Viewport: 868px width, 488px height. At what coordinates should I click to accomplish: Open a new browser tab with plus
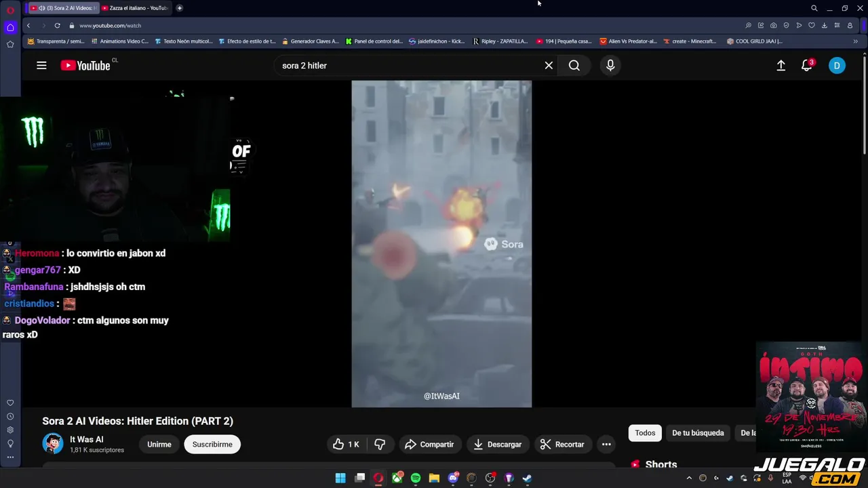pos(179,8)
